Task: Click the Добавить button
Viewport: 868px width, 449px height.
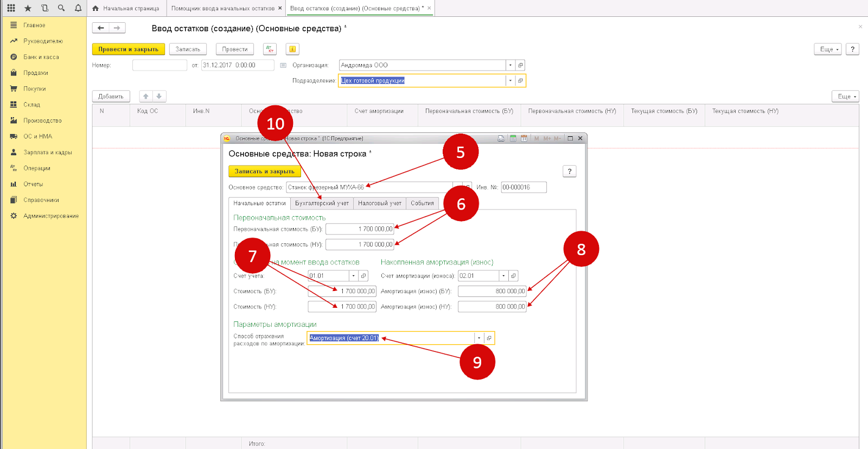Action: coord(111,96)
